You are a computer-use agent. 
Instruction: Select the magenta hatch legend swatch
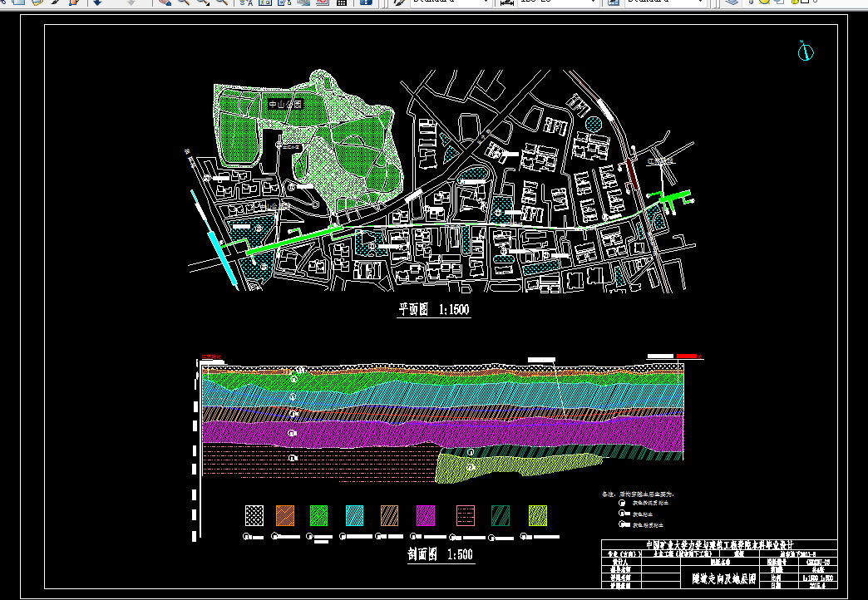click(x=426, y=516)
